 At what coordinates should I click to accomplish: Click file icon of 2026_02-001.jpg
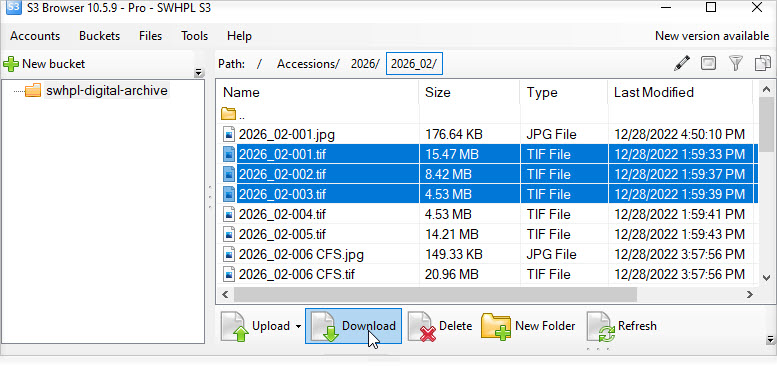228,134
